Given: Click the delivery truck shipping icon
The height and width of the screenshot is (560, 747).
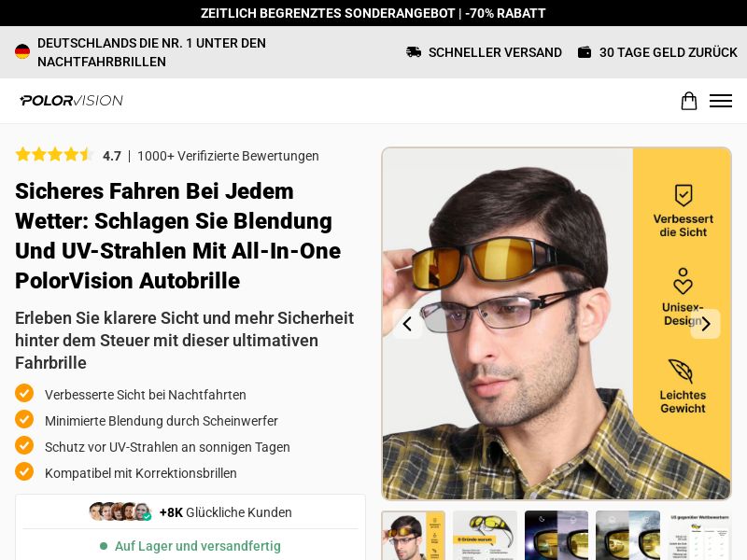Looking at the screenshot, I should 414,52.
